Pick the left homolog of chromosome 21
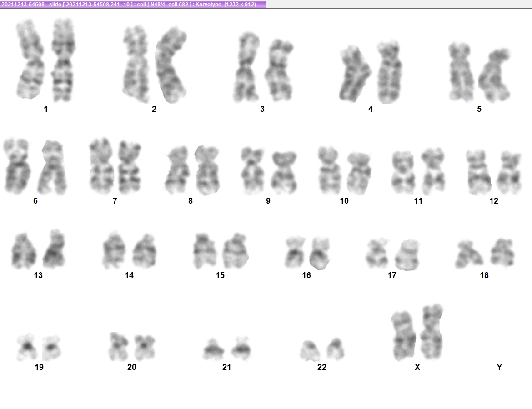The width and height of the screenshot is (532, 409). 213,349
